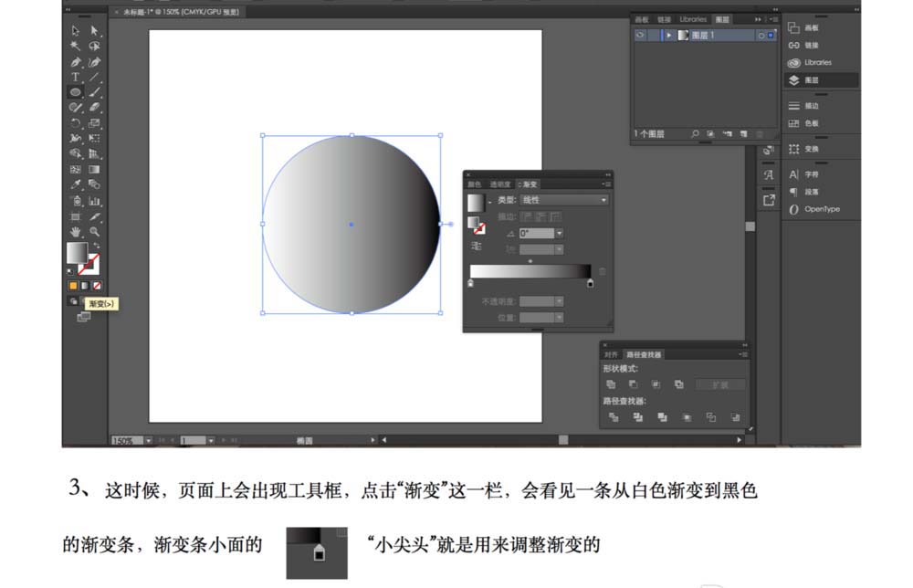Apply None mode button
The width and height of the screenshot is (913, 588).
click(x=98, y=286)
